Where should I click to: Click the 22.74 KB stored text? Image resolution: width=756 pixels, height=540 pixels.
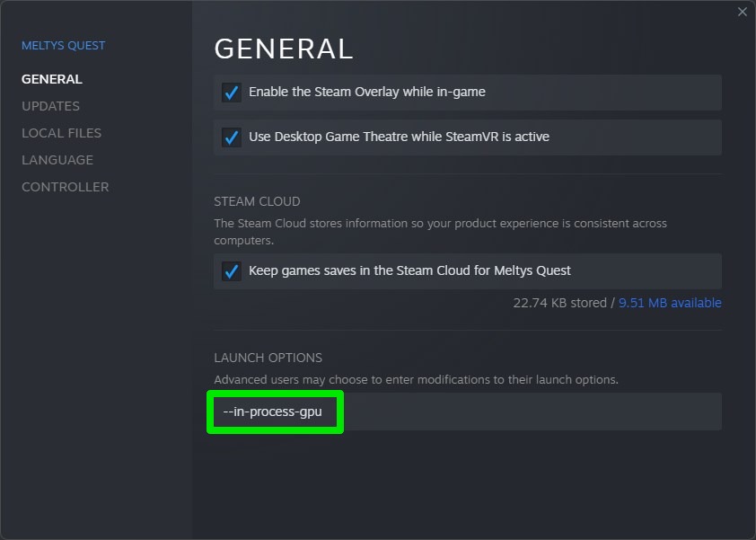559,303
